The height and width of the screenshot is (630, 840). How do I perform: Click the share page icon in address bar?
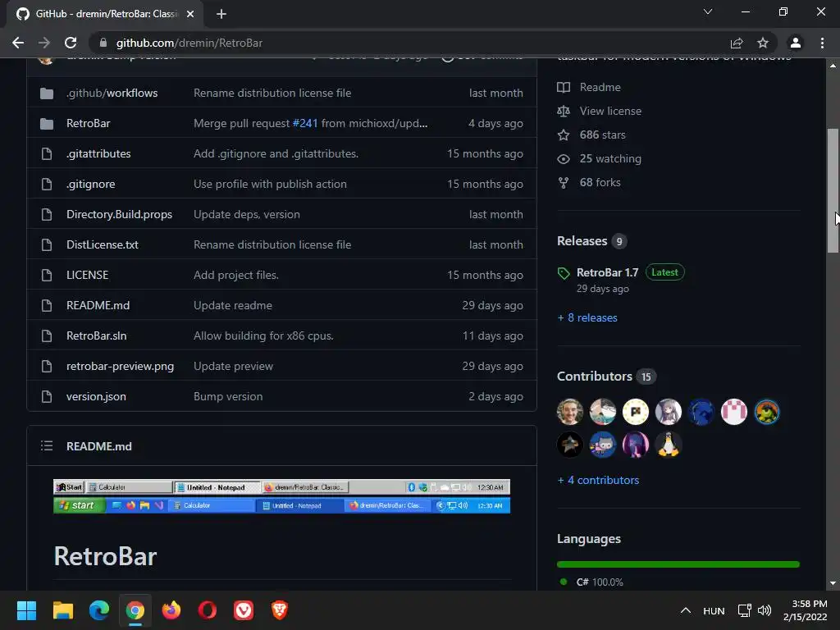737,43
